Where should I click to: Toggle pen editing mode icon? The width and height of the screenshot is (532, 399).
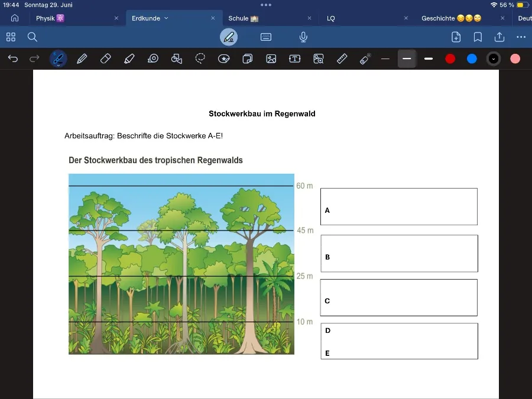point(229,37)
